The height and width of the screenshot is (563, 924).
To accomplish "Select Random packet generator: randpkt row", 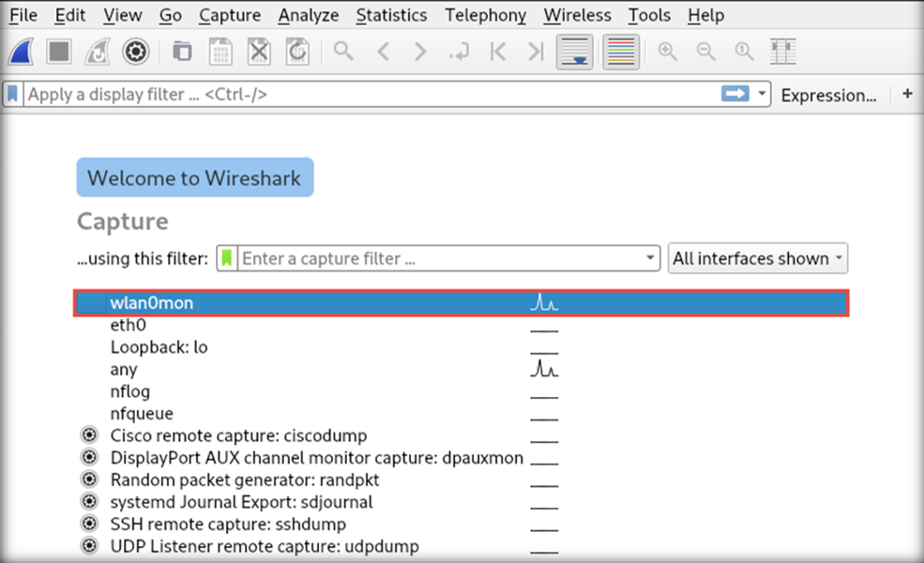I will (x=462, y=479).
